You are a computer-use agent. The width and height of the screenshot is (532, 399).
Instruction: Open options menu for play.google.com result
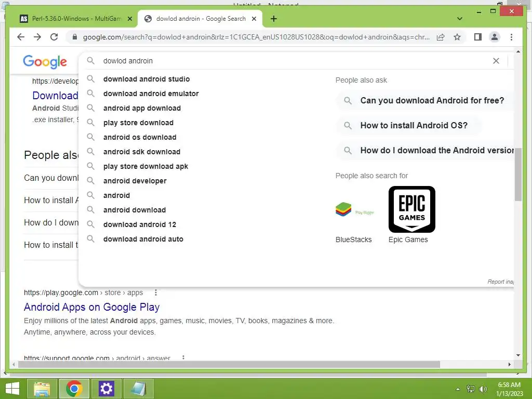(x=156, y=292)
